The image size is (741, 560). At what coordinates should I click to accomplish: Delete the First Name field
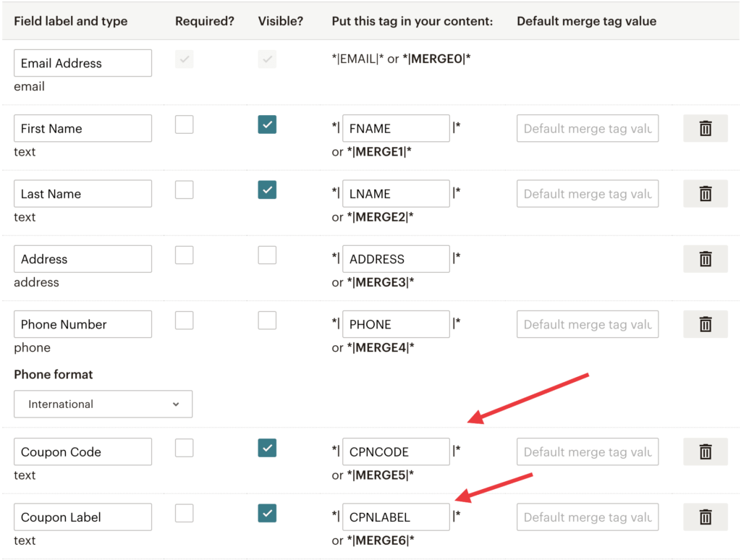[x=706, y=128]
